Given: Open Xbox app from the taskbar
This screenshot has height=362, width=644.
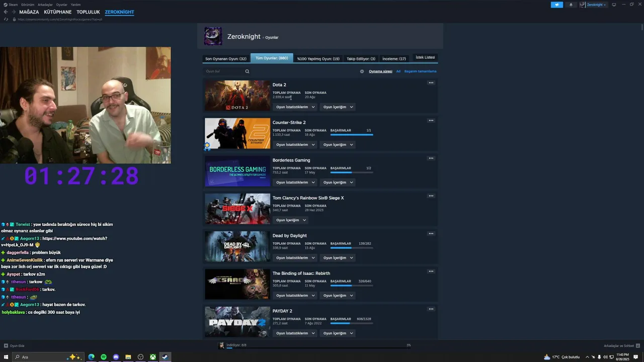Looking at the screenshot, I should pos(152,357).
